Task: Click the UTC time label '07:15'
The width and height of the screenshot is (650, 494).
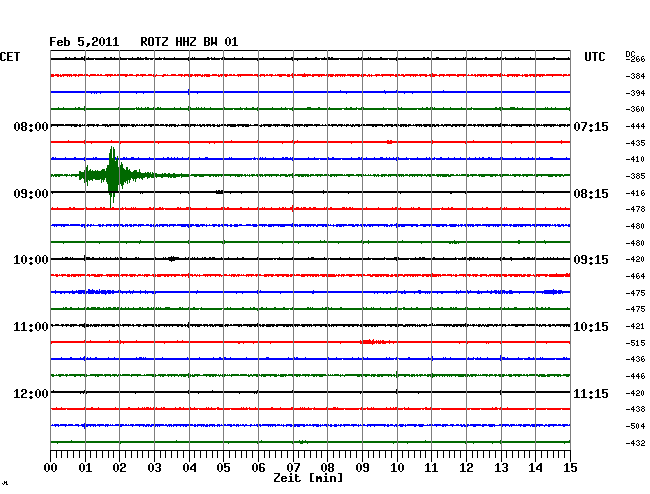Action: pos(591,126)
